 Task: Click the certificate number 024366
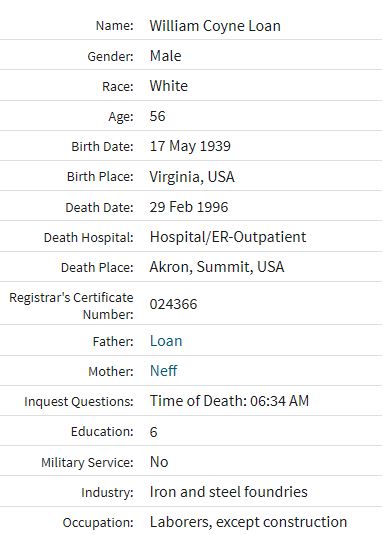pos(174,304)
